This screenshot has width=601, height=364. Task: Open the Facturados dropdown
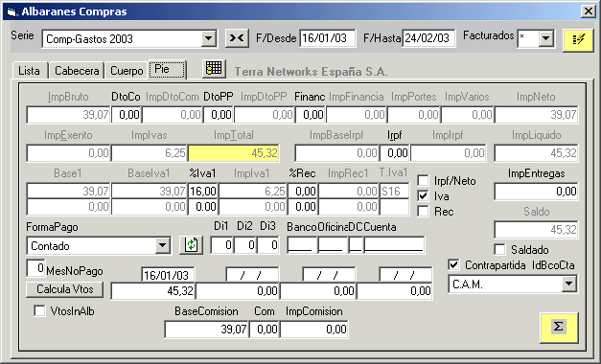click(545, 38)
